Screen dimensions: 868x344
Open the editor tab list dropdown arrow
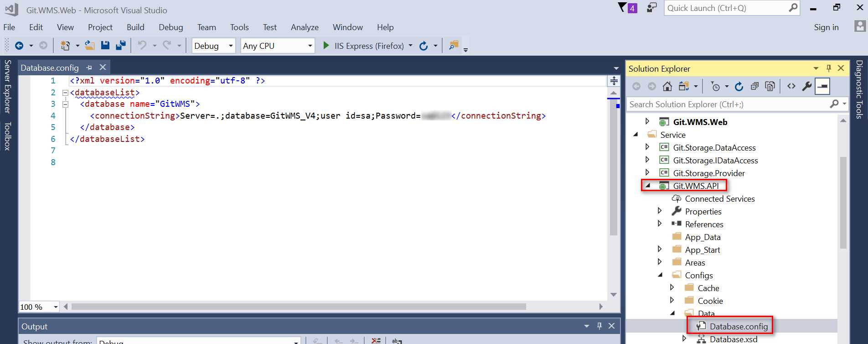click(616, 68)
